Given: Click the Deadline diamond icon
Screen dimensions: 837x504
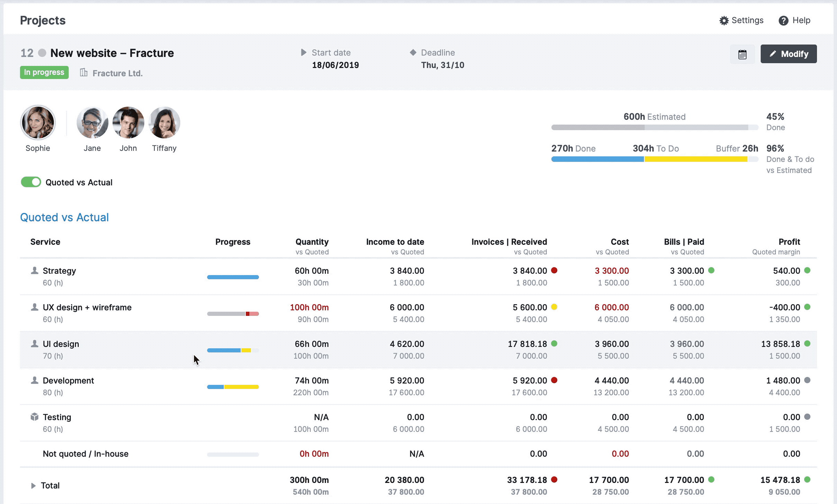Looking at the screenshot, I should coord(413,52).
